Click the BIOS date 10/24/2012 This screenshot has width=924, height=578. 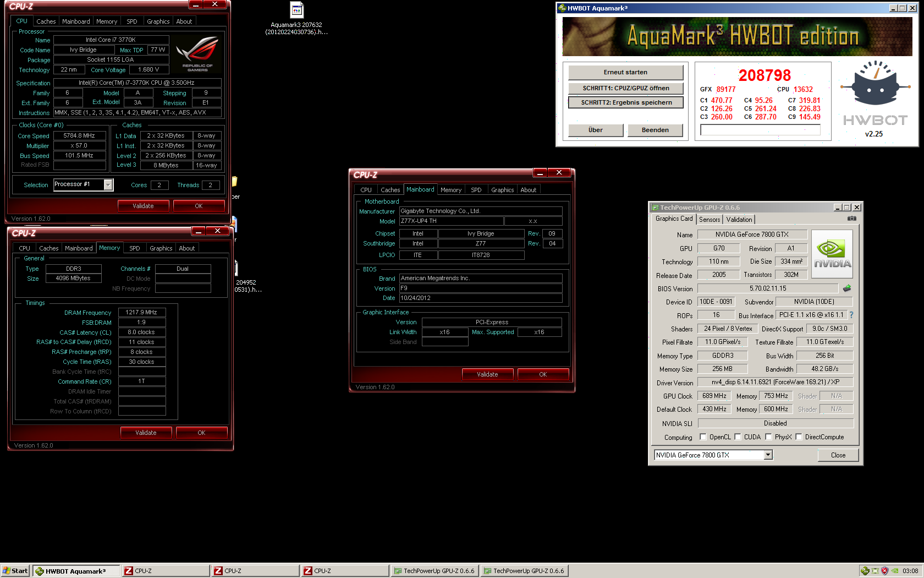(x=481, y=298)
